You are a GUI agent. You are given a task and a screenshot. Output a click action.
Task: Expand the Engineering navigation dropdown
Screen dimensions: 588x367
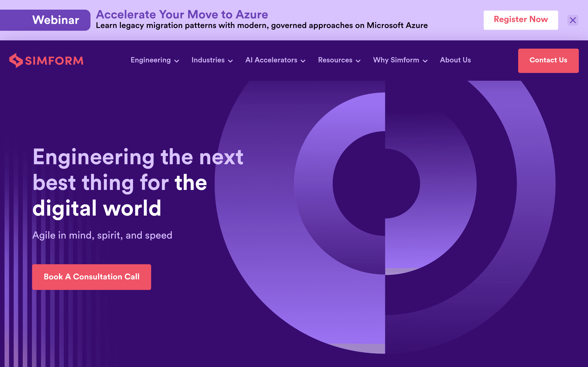(x=177, y=61)
